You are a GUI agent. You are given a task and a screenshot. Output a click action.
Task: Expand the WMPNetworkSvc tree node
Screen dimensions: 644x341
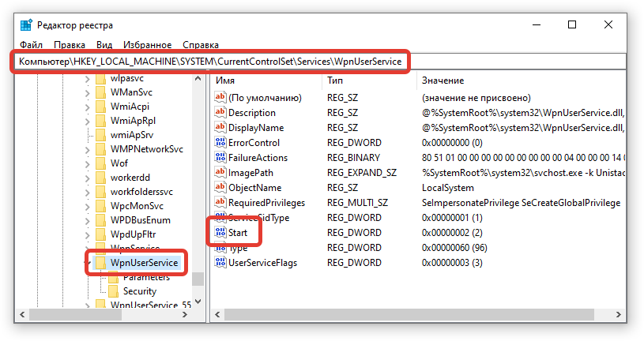pyautogui.click(x=87, y=149)
